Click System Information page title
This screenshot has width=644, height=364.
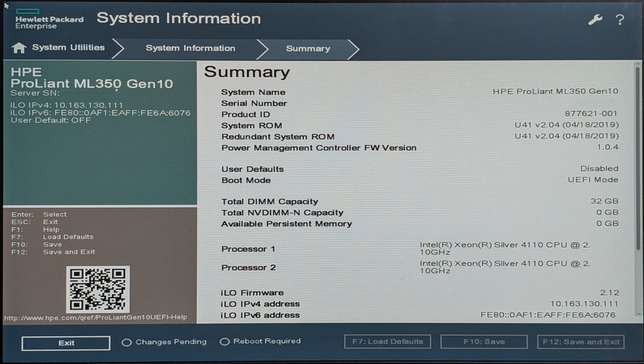tap(178, 18)
